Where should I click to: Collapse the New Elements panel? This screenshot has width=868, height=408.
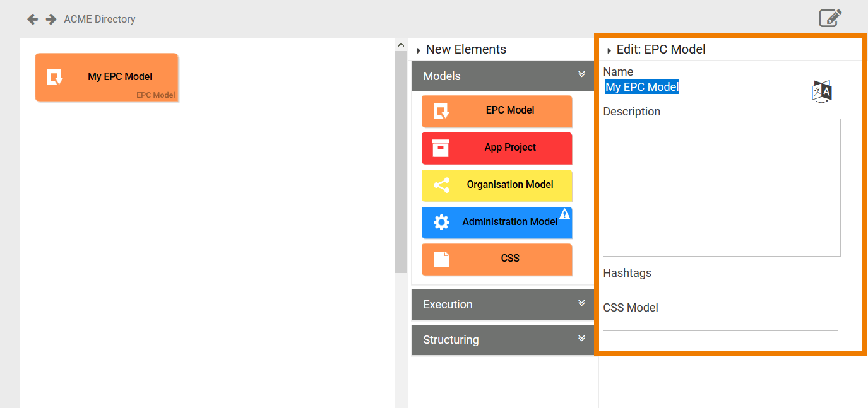[419, 50]
